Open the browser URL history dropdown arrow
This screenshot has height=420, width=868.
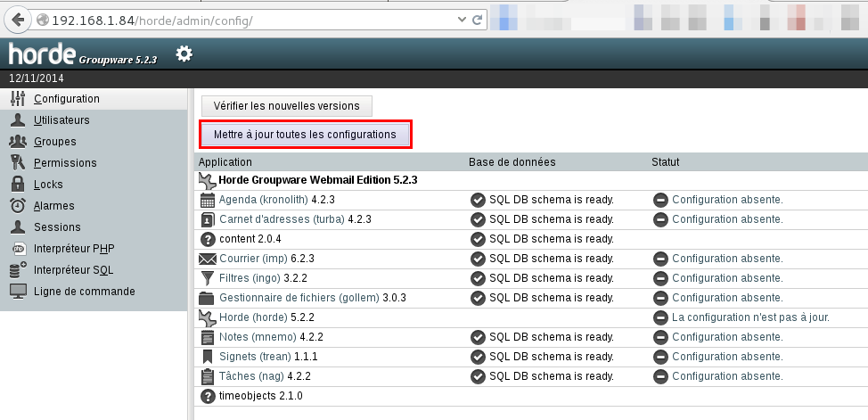click(461, 19)
